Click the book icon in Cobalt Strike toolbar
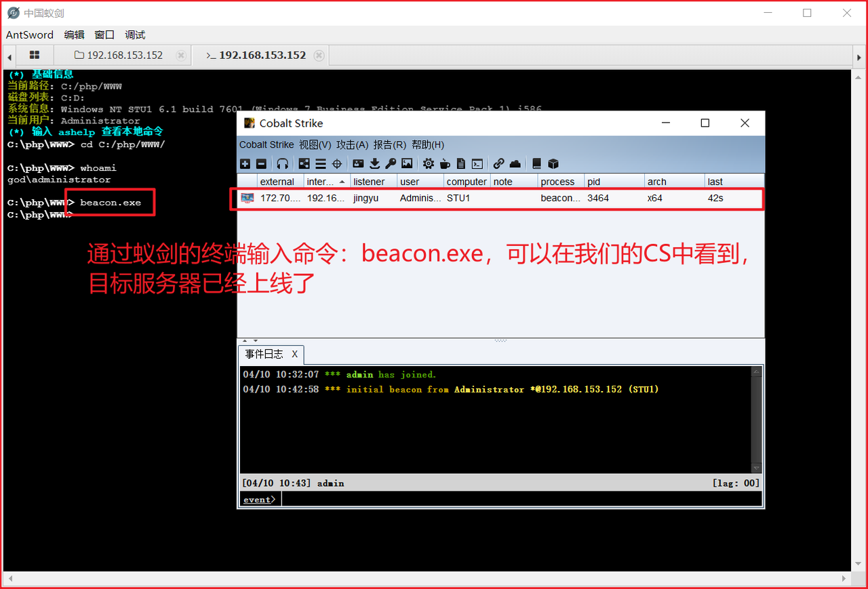 536,163
